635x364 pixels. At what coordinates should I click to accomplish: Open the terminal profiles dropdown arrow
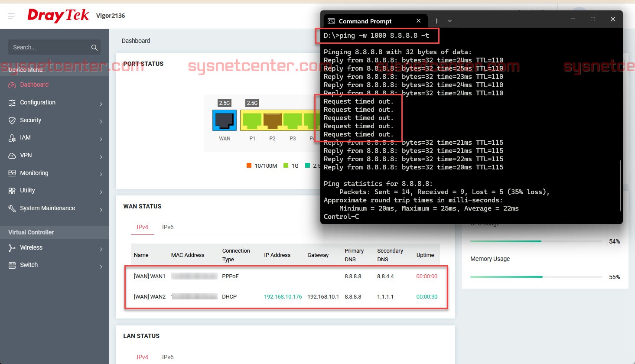[450, 21]
